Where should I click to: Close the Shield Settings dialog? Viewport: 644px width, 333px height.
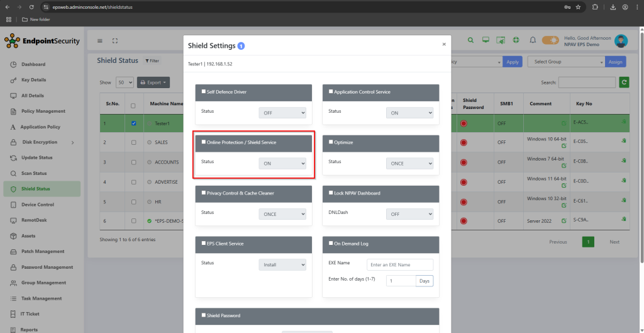[x=444, y=44]
